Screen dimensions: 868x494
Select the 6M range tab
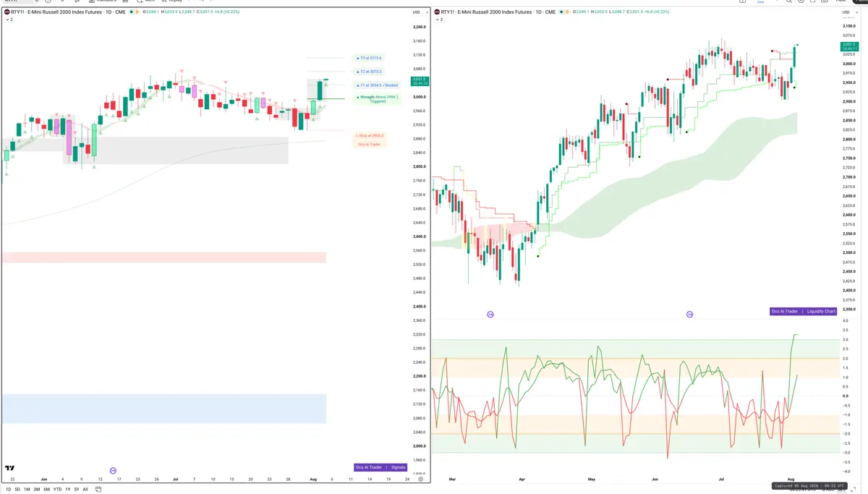pos(46,489)
